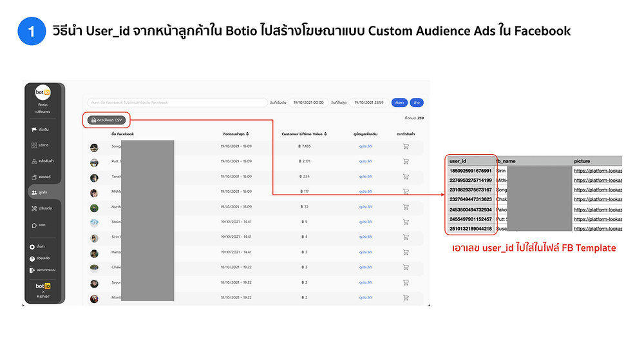Screen dimensions: 644x363
Task: Click cart icon in the ฿ 234 row
Action: (406, 177)
